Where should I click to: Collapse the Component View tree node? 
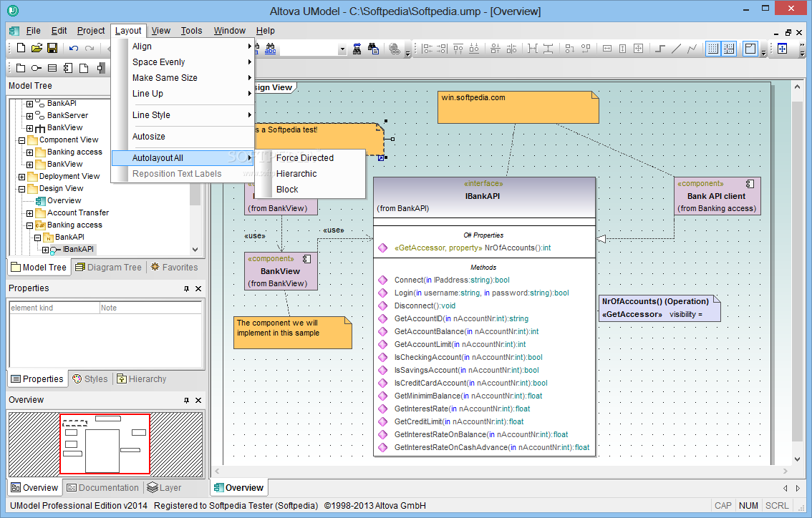(x=21, y=140)
